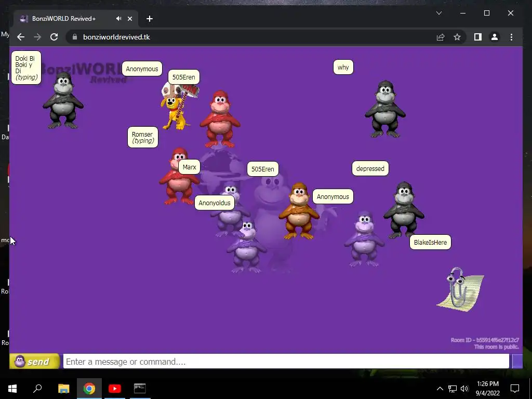Screen dimensions: 532x399
Task: Show hidden system tray icons
Action: [x=440, y=389]
